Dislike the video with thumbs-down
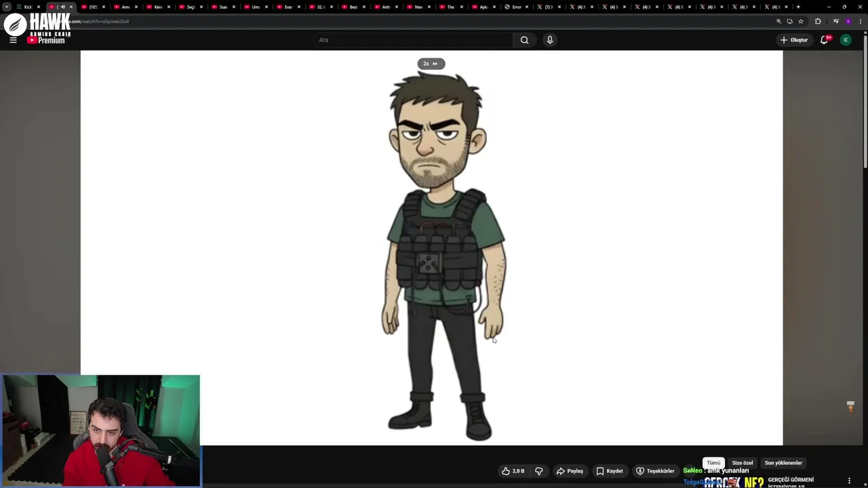This screenshot has width=868, height=488. coord(539,471)
